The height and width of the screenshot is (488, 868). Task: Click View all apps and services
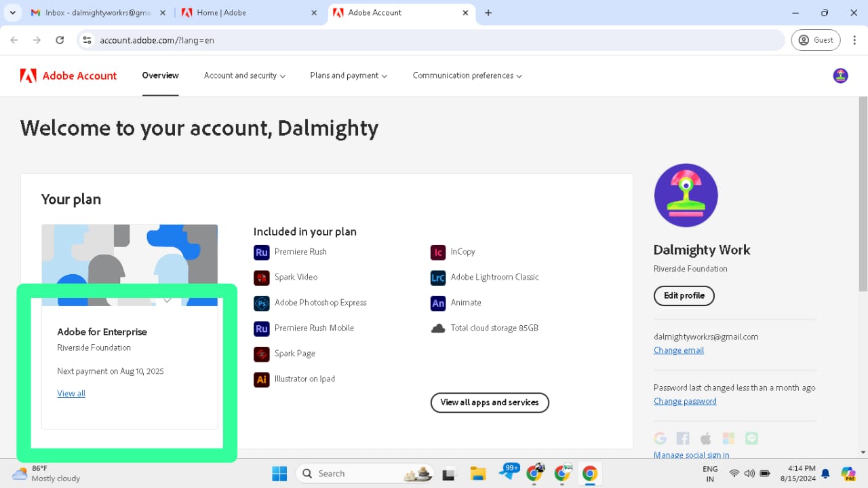490,402
